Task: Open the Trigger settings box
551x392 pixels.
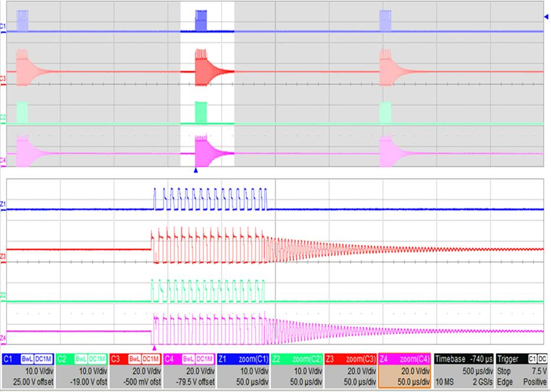Action: point(522,369)
